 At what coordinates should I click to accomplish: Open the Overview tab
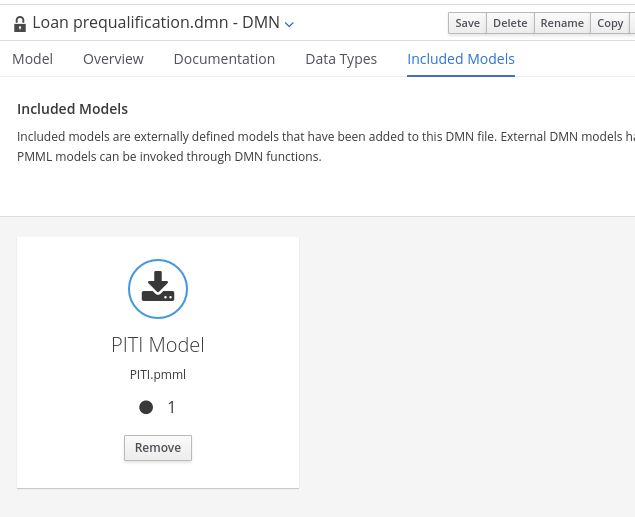[113, 59]
